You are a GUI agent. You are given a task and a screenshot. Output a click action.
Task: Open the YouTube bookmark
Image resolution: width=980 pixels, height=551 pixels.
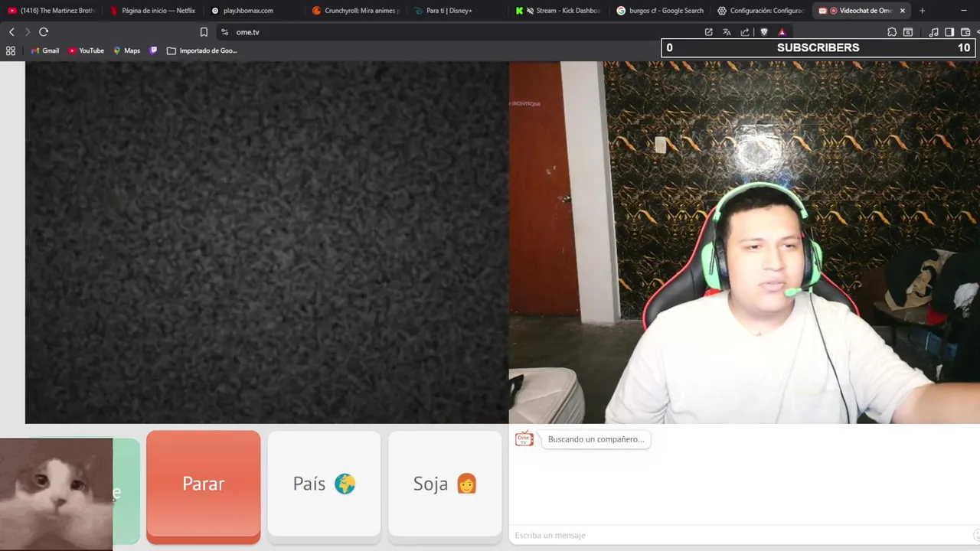click(87, 51)
